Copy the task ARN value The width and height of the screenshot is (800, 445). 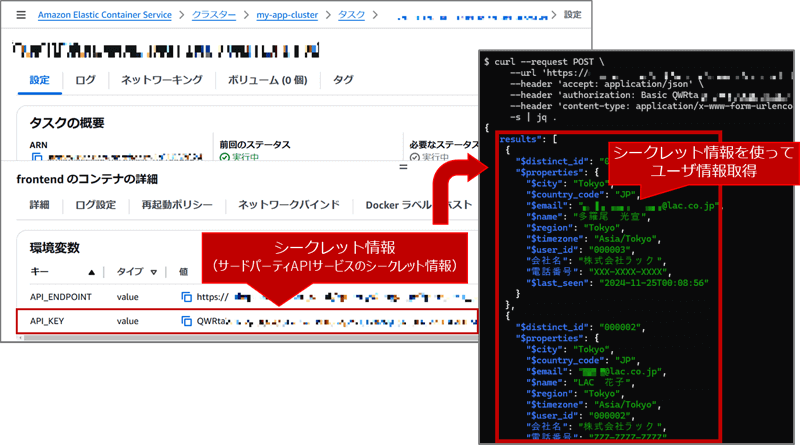point(37,157)
